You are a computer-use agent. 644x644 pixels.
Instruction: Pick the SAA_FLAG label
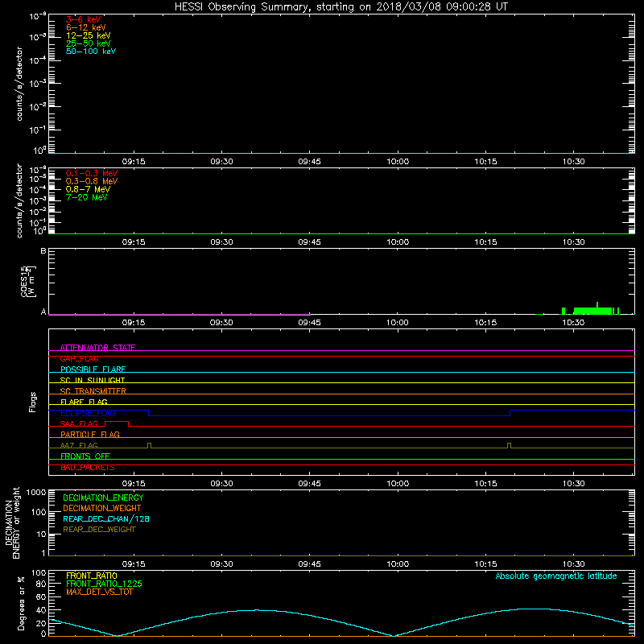pyautogui.click(x=79, y=423)
